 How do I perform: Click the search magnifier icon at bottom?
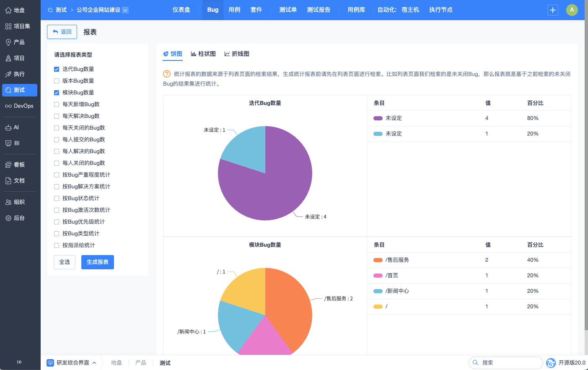(475, 362)
